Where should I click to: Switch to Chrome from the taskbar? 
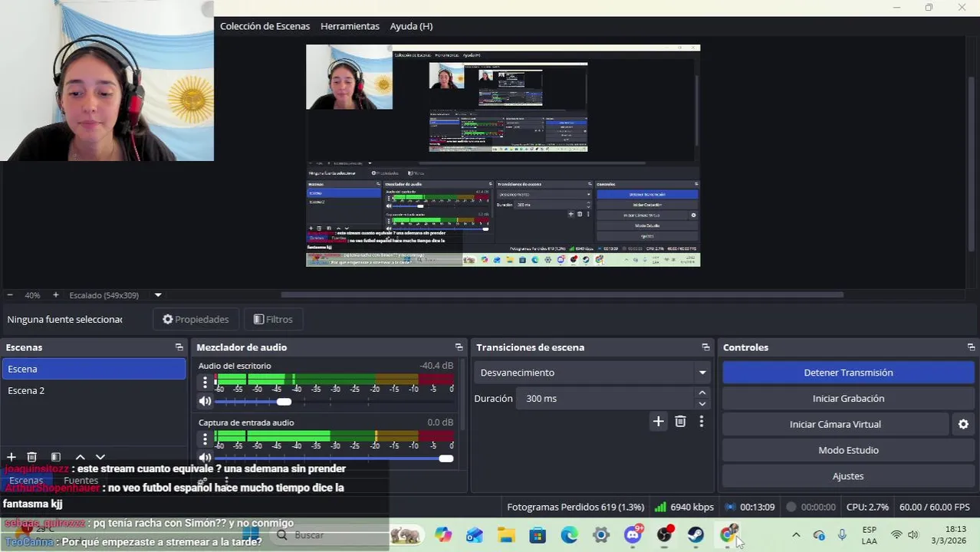tap(728, 535)
